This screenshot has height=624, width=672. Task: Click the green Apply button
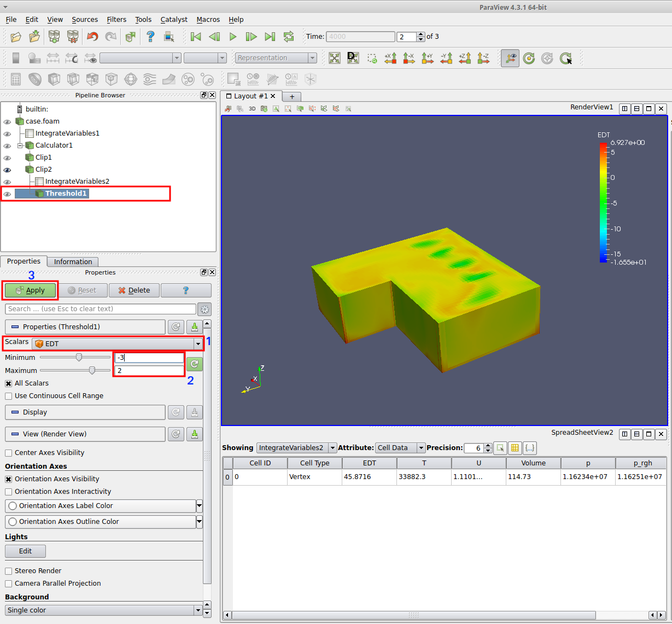pos(31,290)
